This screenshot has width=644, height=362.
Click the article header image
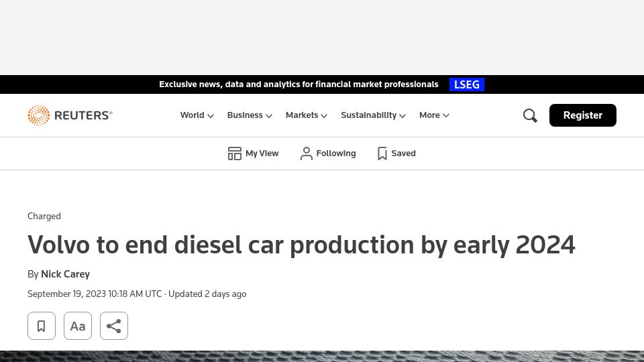coord(322,356)
